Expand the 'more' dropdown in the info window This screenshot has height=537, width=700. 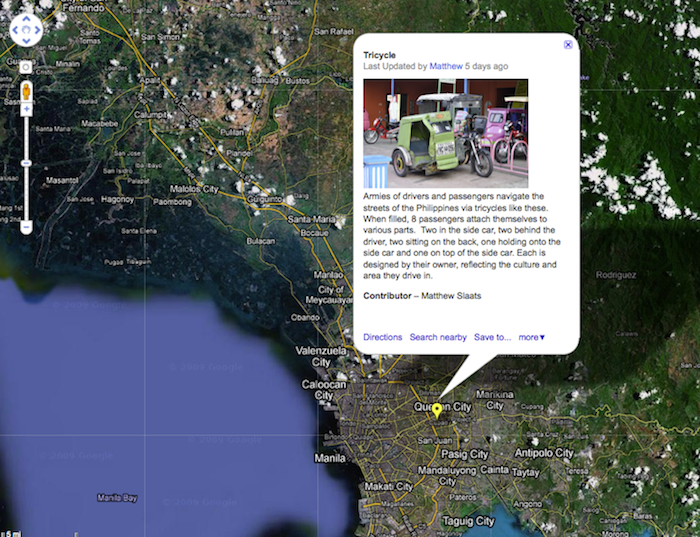(x=532, y=337)
